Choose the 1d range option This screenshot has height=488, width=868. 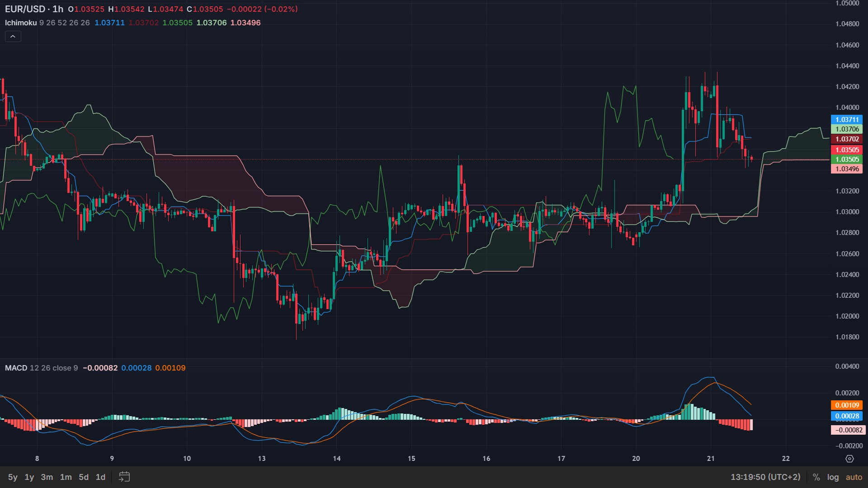point(100,477)
